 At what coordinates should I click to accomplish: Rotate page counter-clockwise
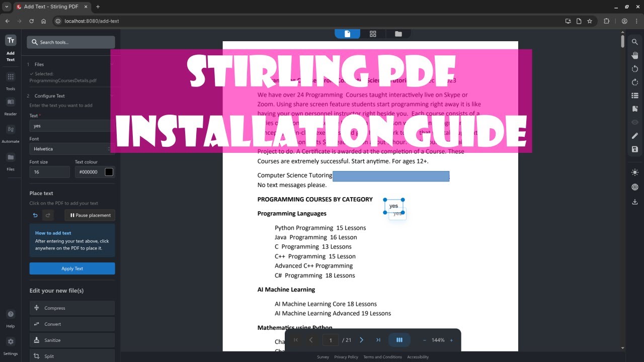click(x=635, y=69)
